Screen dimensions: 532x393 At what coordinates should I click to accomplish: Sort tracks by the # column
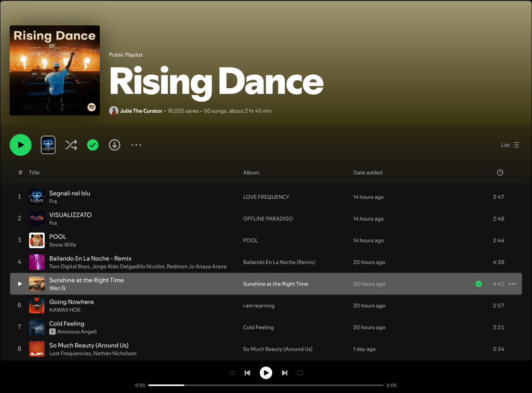(x=20, y=172)
